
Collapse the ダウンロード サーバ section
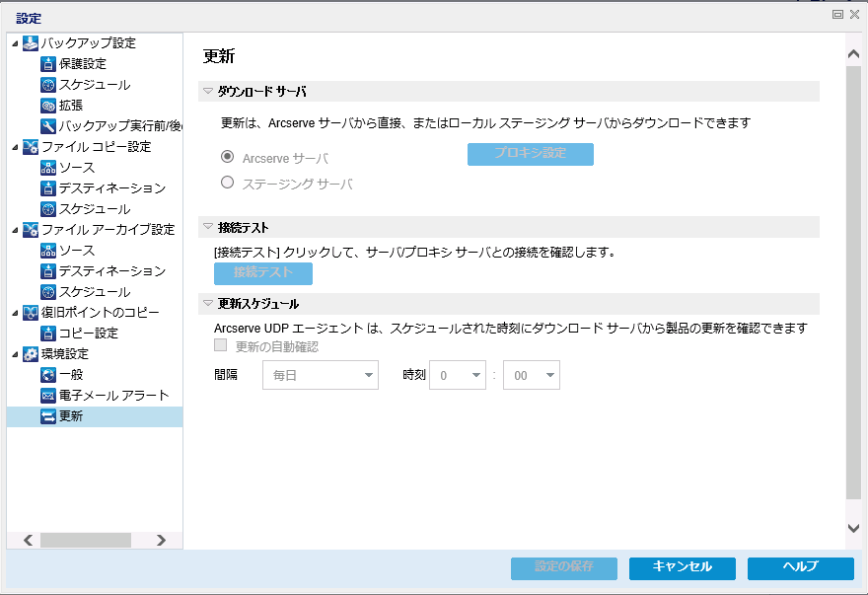pos(208,92)
